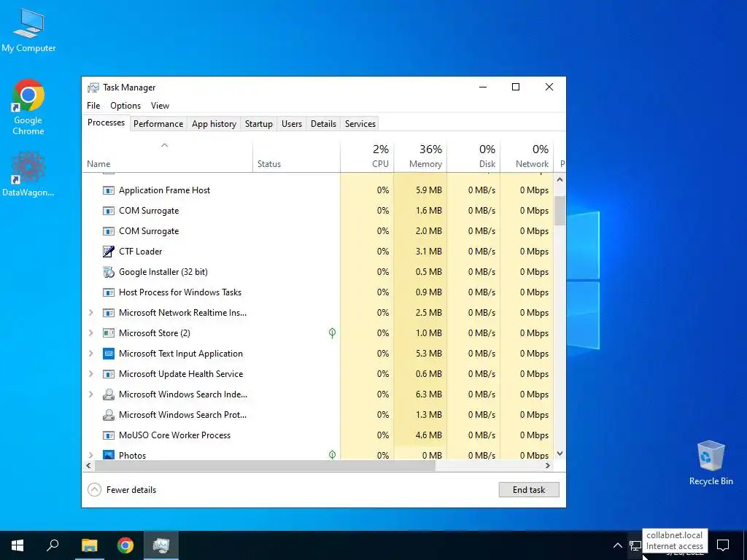Click the horizontal scroll right arrow

[x=548, y=466]
